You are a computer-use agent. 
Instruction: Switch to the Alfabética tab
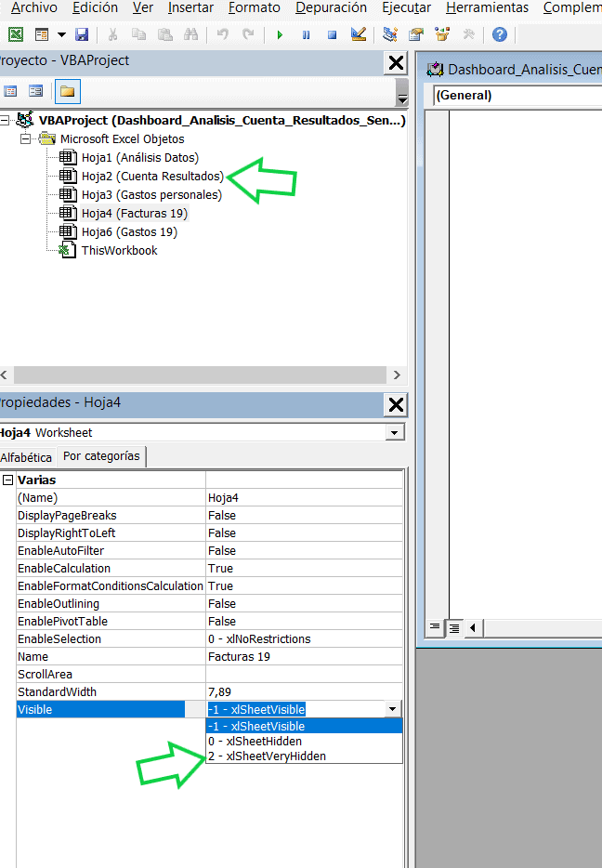tap(26, 457)
